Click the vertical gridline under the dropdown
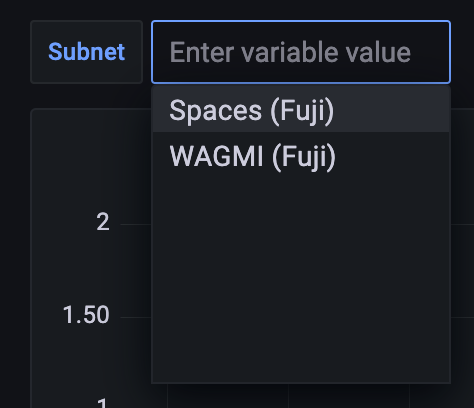The image size is (474, 408). [x=288, y=396]
